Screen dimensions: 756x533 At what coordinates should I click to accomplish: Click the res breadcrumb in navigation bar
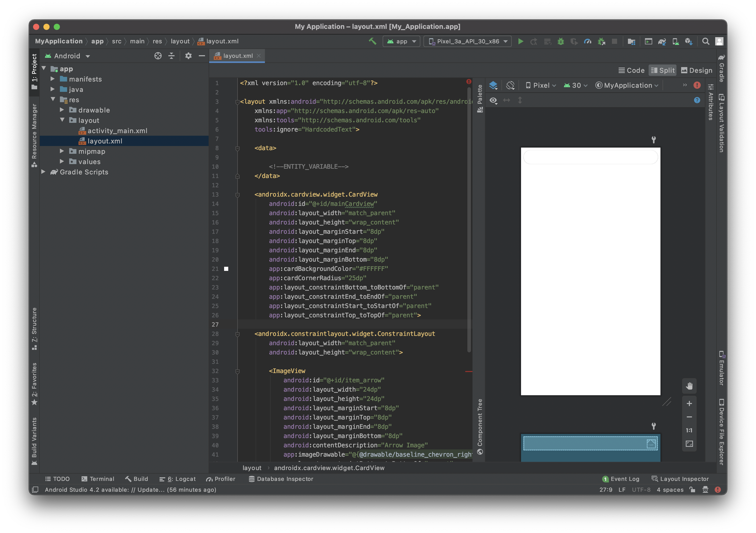(157, 42)
